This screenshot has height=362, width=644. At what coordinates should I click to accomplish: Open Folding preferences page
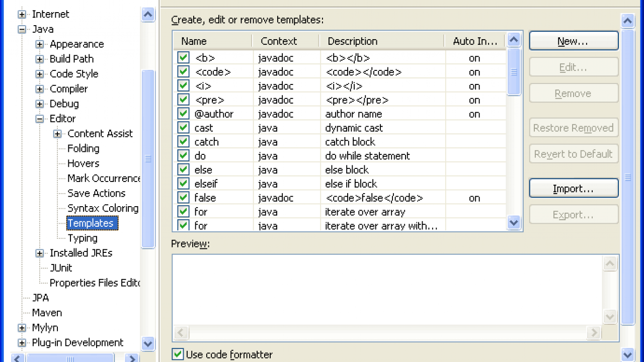(x=84, y=148)
